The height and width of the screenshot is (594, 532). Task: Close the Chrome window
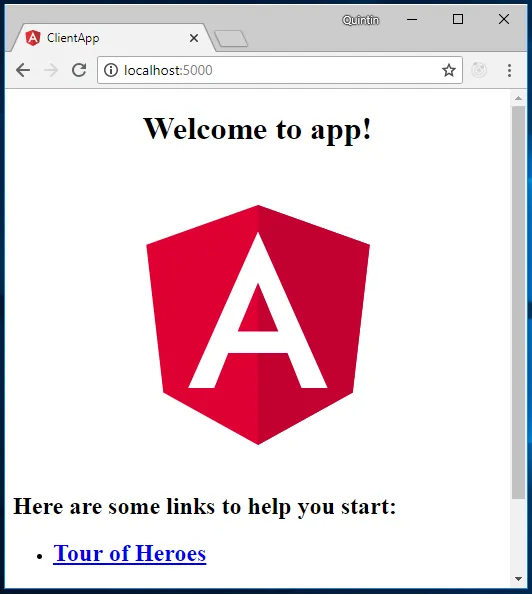pos(504,19)
